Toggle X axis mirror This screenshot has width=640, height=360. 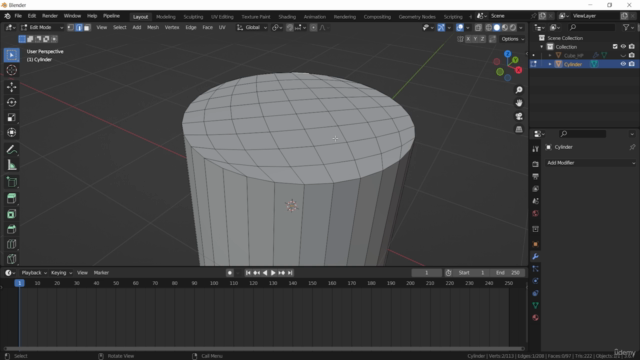tap(468, 39)
